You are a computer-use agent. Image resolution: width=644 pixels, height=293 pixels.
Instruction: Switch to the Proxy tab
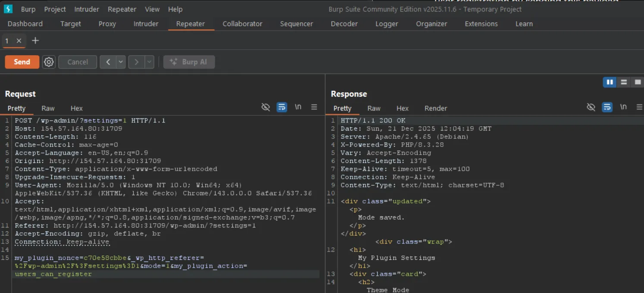[x=107, y=24]
